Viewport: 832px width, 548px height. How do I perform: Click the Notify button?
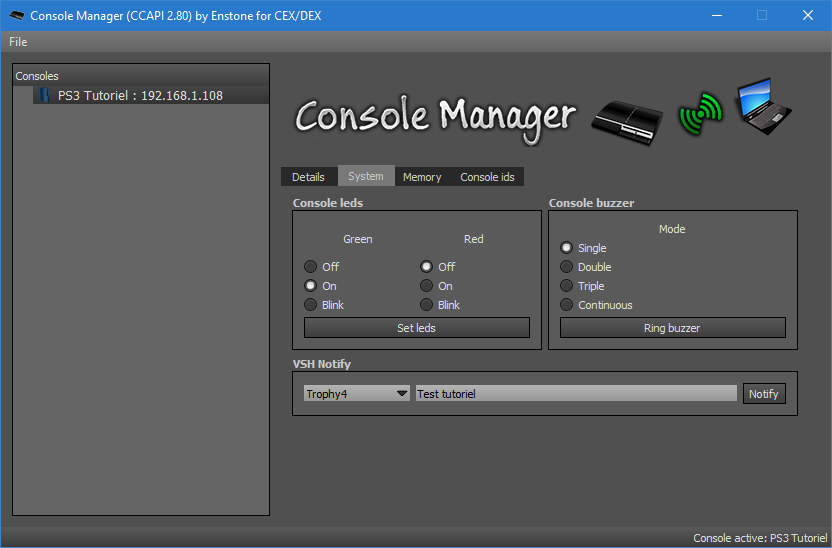(764, 394)
